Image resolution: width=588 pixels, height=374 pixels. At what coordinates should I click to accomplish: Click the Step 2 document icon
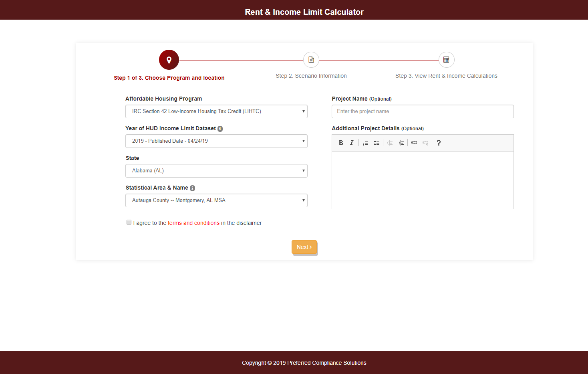click(311, 60)
